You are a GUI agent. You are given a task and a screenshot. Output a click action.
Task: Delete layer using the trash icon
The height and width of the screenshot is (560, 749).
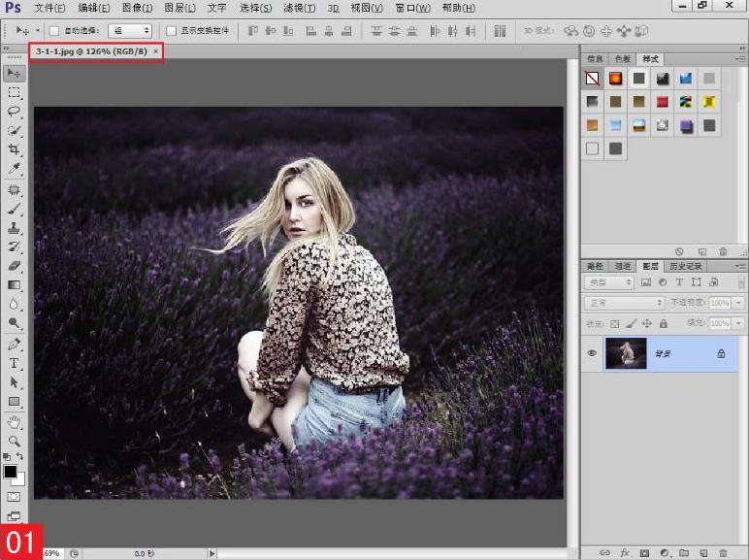[x=723, y=553]
